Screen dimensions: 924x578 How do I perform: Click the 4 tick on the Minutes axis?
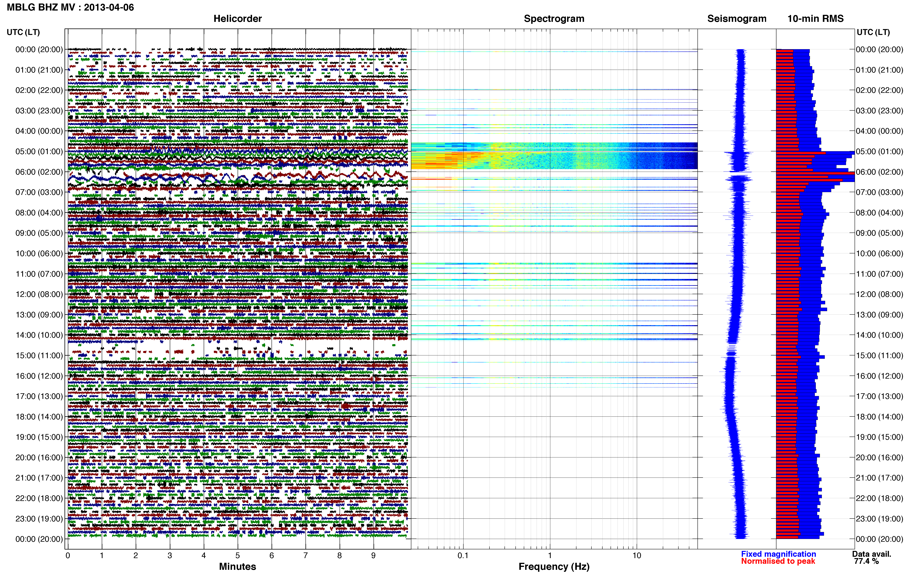pos(204,555)
